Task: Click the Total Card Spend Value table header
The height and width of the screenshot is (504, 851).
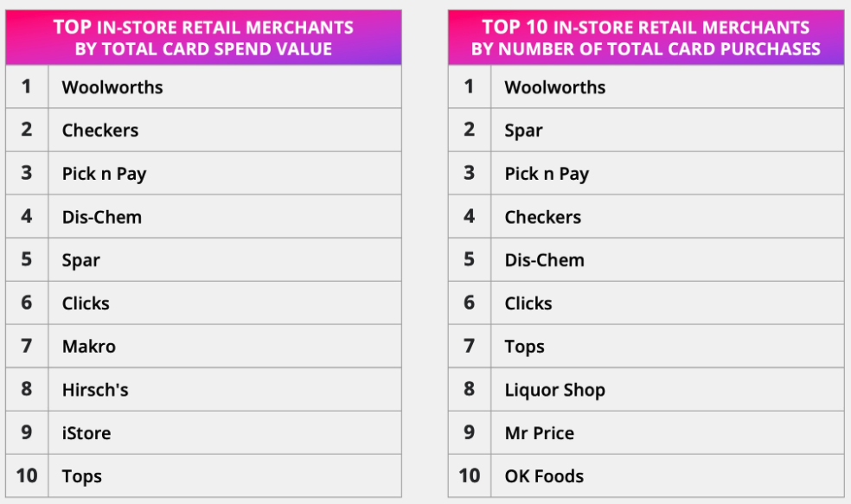Action: tap(203, 38)
